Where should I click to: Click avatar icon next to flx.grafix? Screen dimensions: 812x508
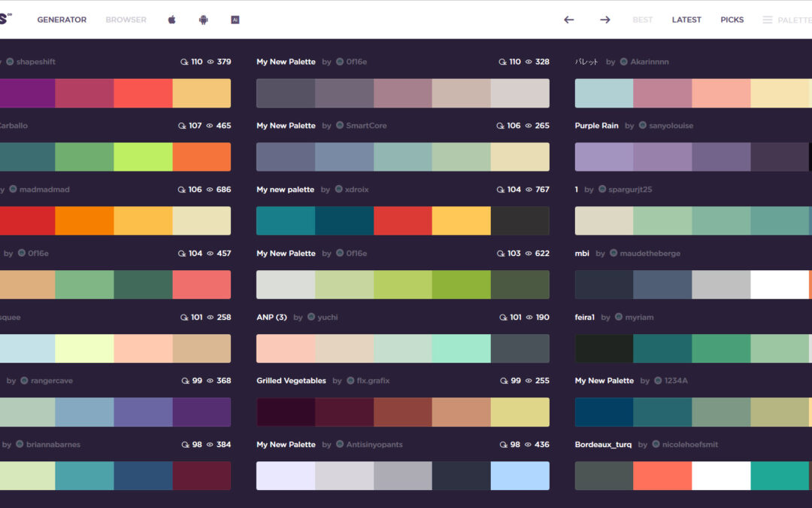tap(350, 381)
